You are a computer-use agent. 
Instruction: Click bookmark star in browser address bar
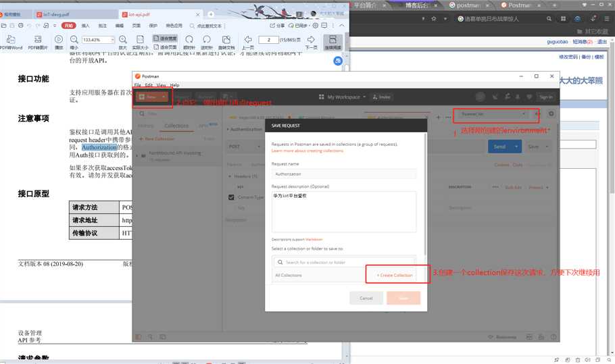click(434, 18)
